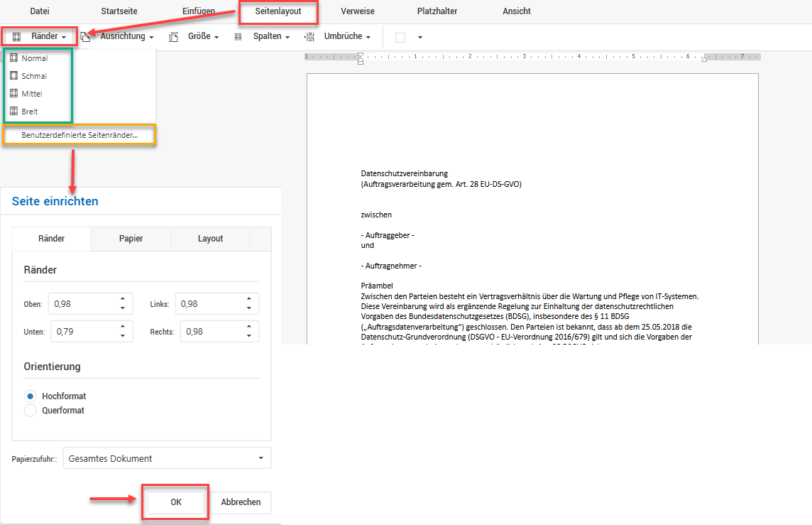
Task: Click the "Präambel" heading in document
Action: point(377,286)
